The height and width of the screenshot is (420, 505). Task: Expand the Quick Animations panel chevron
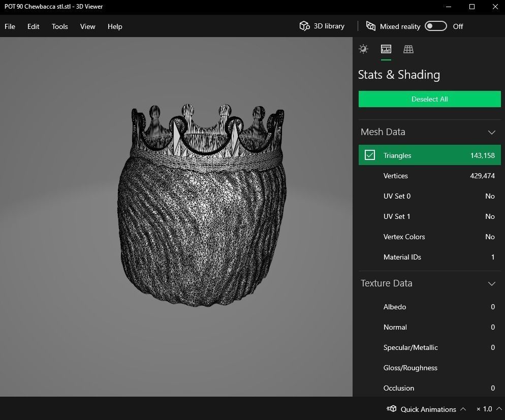tap(463, 409)
